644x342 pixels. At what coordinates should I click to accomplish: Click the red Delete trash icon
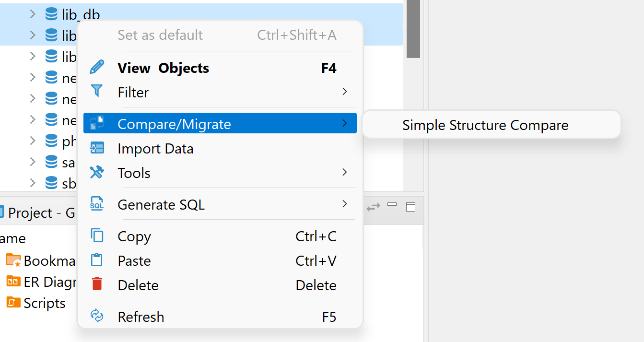pyautogui.click(x=97, y=284)
